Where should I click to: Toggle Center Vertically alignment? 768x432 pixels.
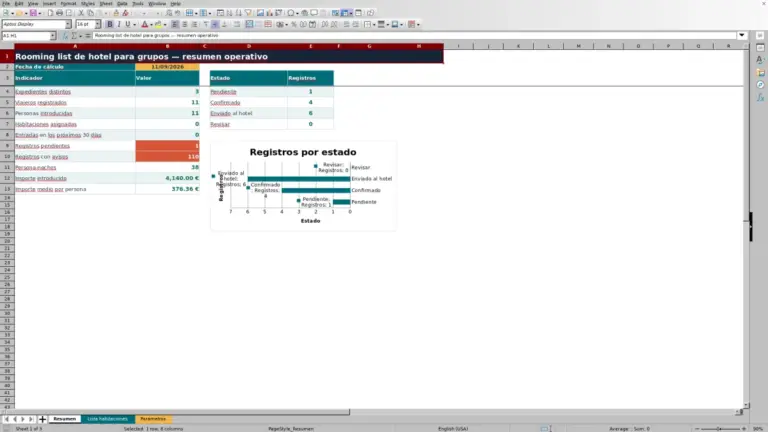[215, 24]
